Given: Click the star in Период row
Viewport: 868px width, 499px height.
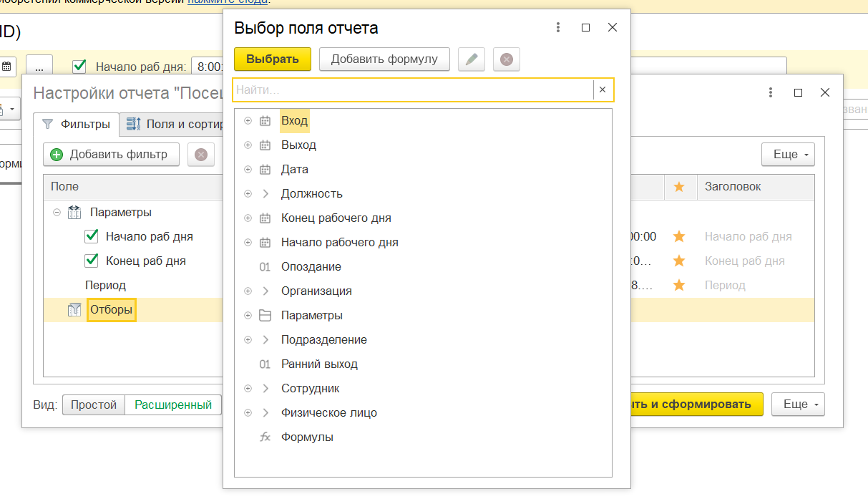Looking at the screenshot, I should click(x=679, y=285).
